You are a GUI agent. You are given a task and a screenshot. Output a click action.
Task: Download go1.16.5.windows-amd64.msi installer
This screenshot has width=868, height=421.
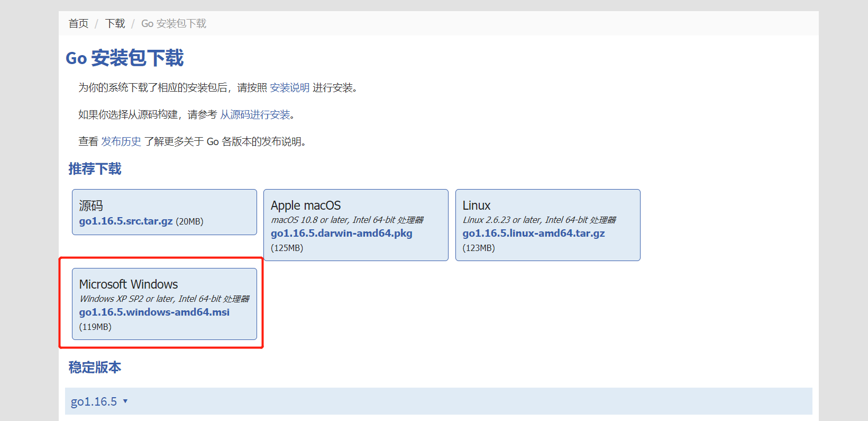click(154, 312)
